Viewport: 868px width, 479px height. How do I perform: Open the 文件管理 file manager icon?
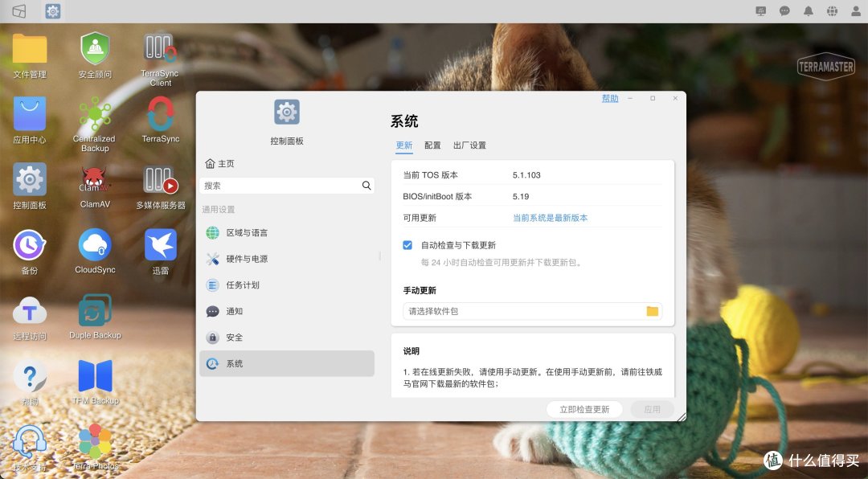point(30,49)
